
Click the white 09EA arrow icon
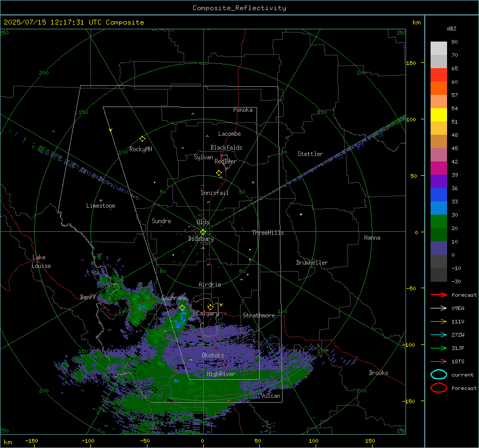[439, 308]
